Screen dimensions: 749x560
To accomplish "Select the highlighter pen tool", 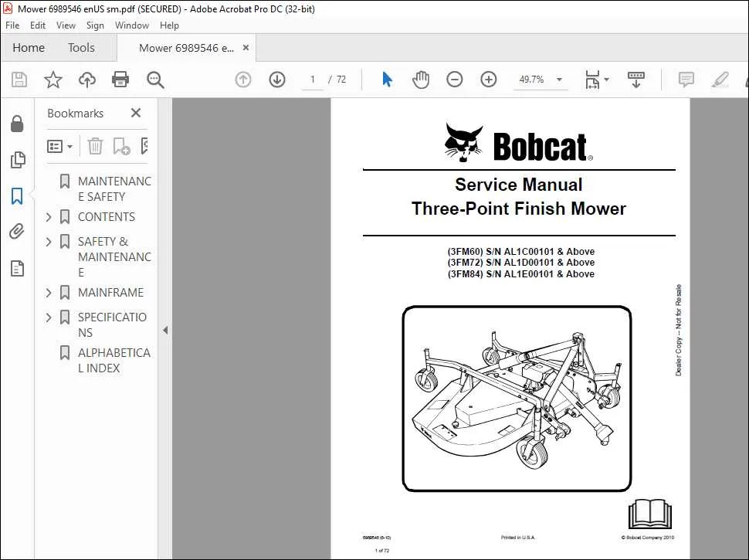I will click(x=720, y=80).
